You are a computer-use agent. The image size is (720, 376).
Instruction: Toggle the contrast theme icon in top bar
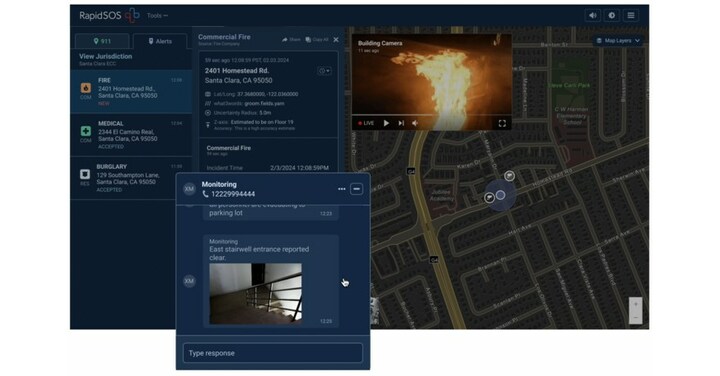tap(612, 15)
